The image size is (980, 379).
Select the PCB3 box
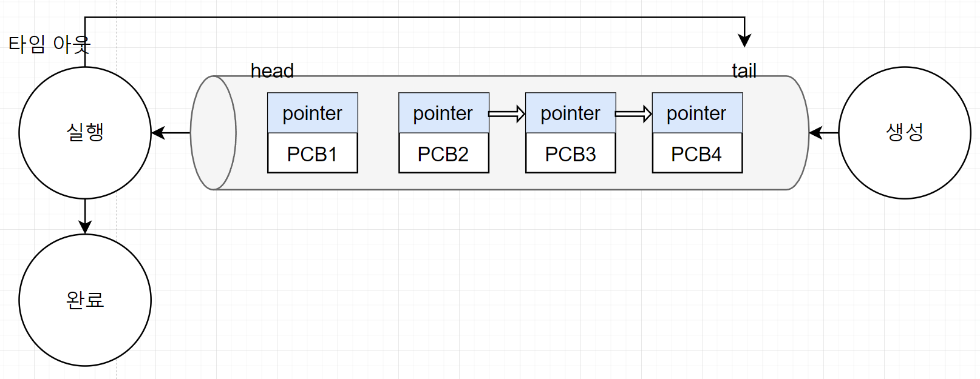pyautogui.click(x=570, y=153)
